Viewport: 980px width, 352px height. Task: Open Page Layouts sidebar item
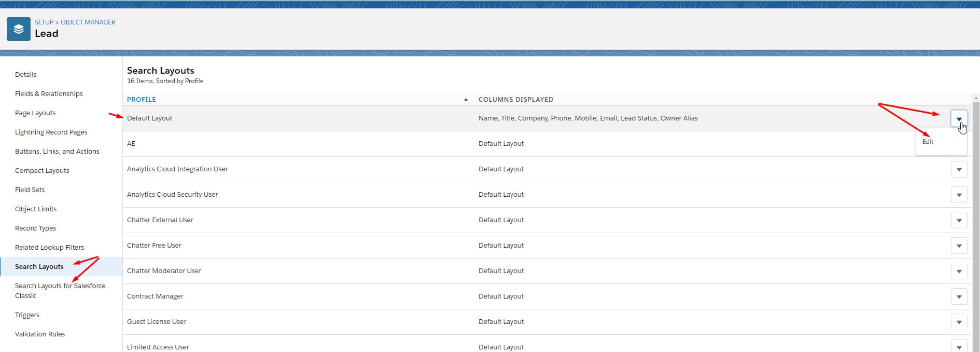[35, 113]
